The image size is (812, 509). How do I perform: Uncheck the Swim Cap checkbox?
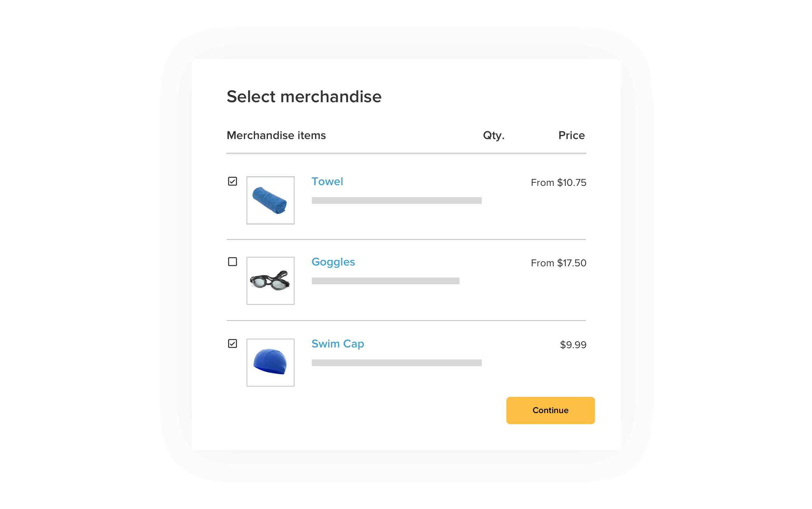click(x=233, y=344)
